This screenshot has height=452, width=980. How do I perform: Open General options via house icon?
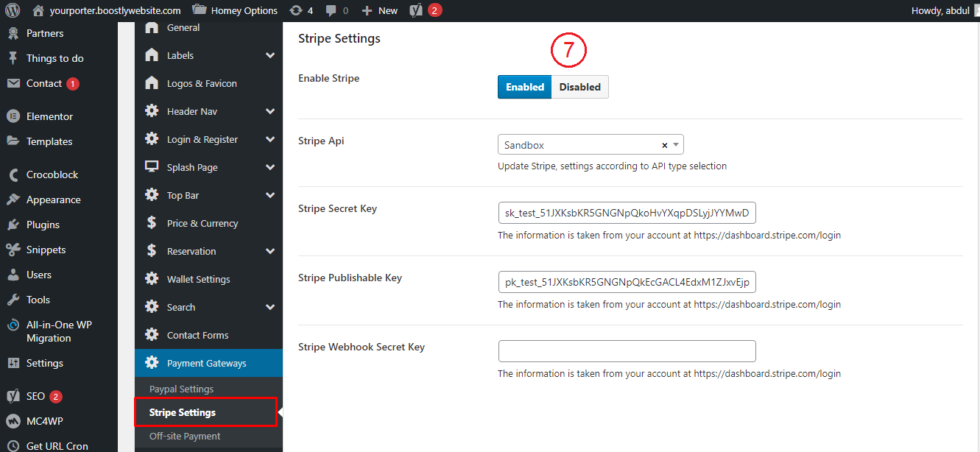click(152, 27)
